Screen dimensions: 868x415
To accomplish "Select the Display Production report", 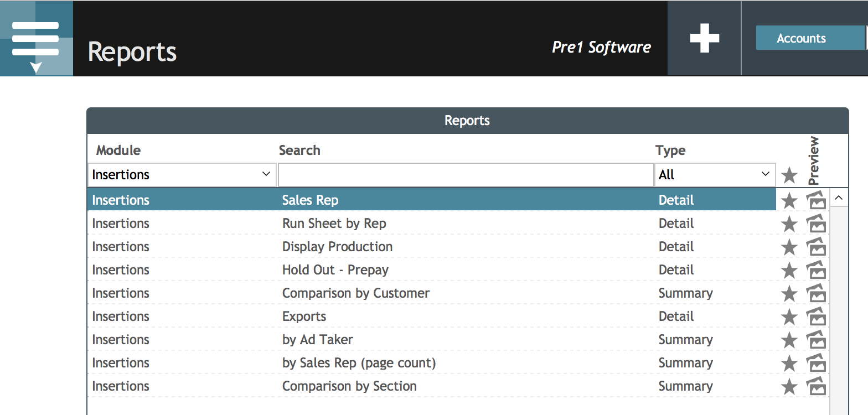I will coord(337,247).
